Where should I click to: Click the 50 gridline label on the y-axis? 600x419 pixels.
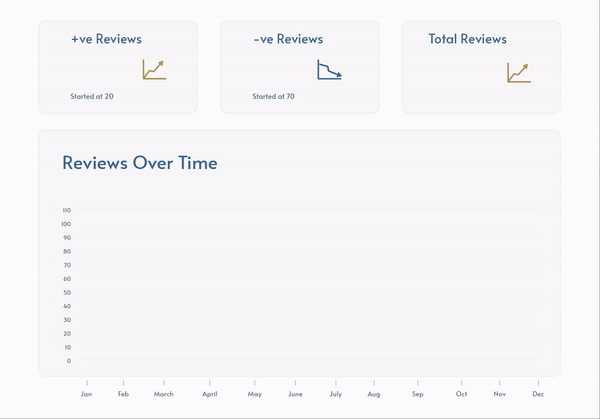coord(67,292)
